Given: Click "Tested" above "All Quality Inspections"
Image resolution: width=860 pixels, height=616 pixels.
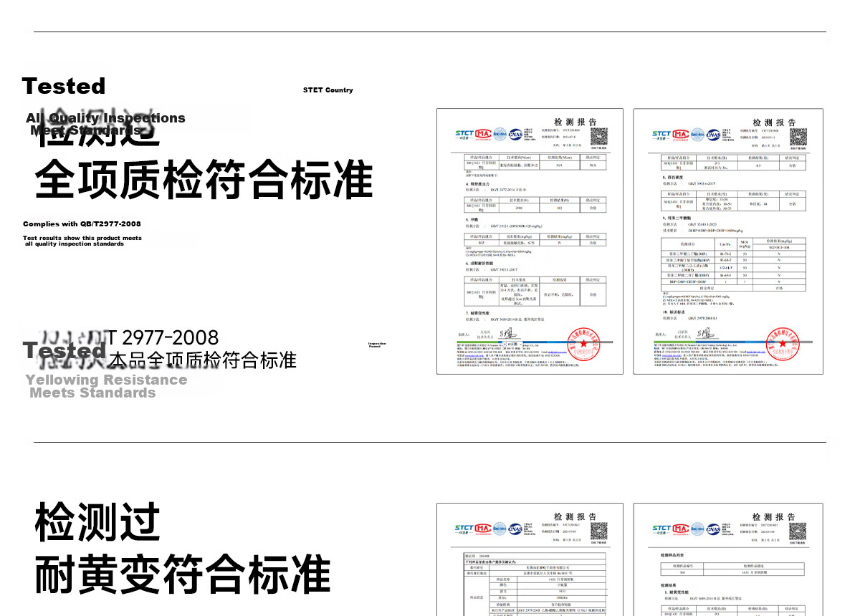Looking at the screenshot, I should [64, 86].
